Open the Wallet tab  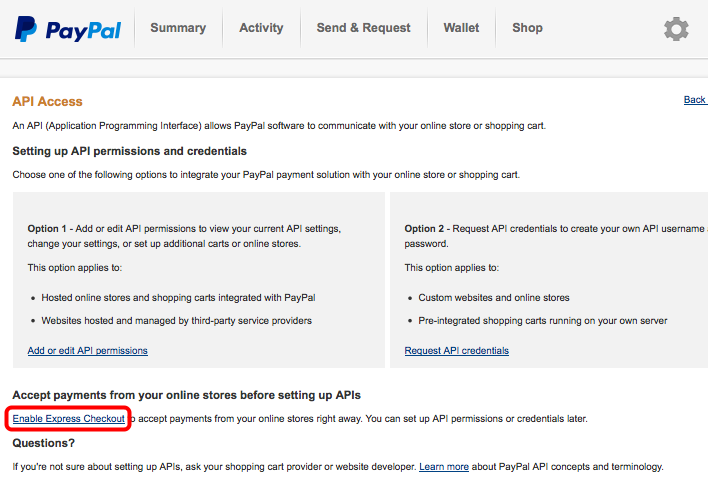pos(461,28)
